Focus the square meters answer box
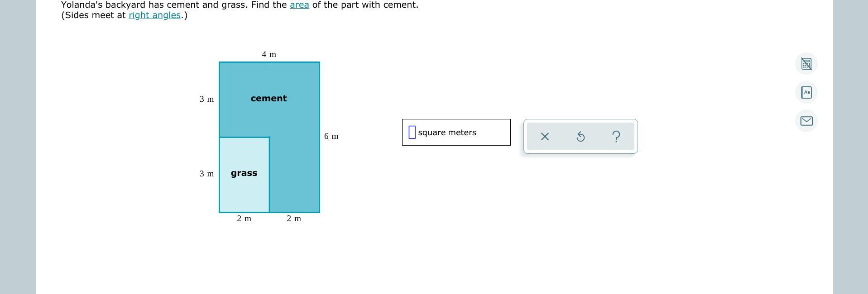Screen dimensions: 868x294 point(412,133)
